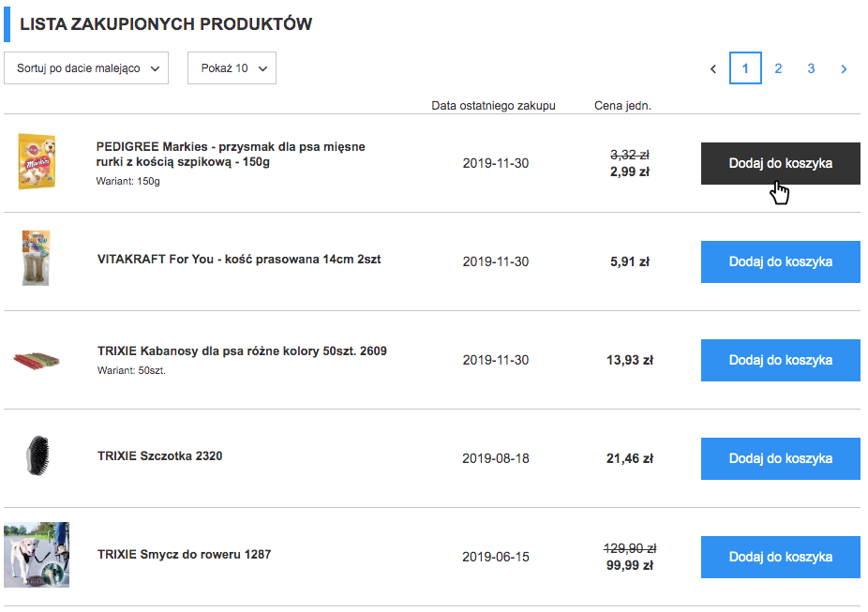Open the TRIXIE Szczotka 2320 link
868x612 pixels.
pos(160,456)
